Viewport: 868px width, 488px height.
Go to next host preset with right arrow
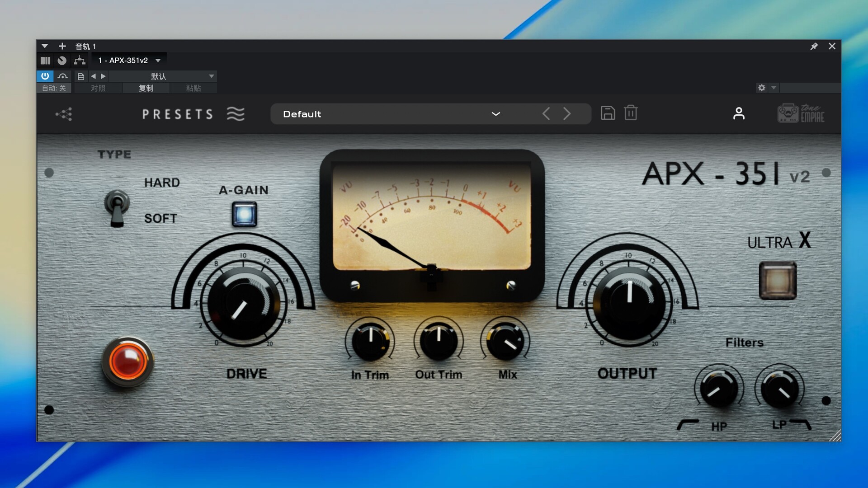(x=103, y=76)
